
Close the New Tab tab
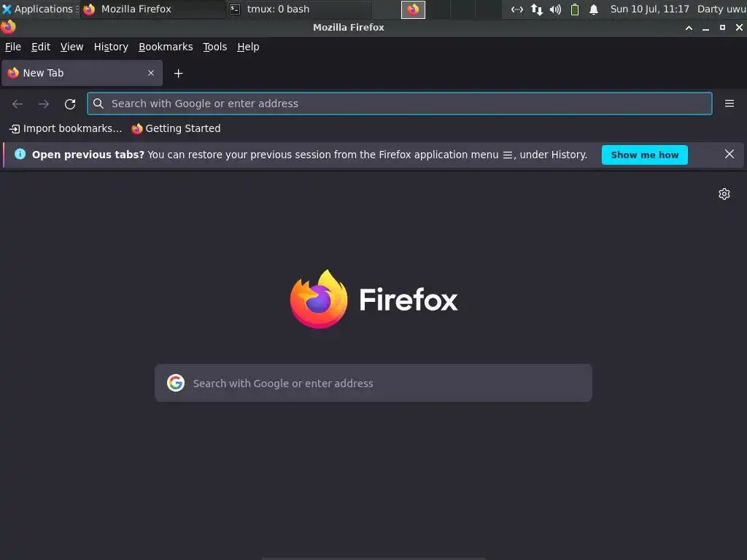(150, 73)
